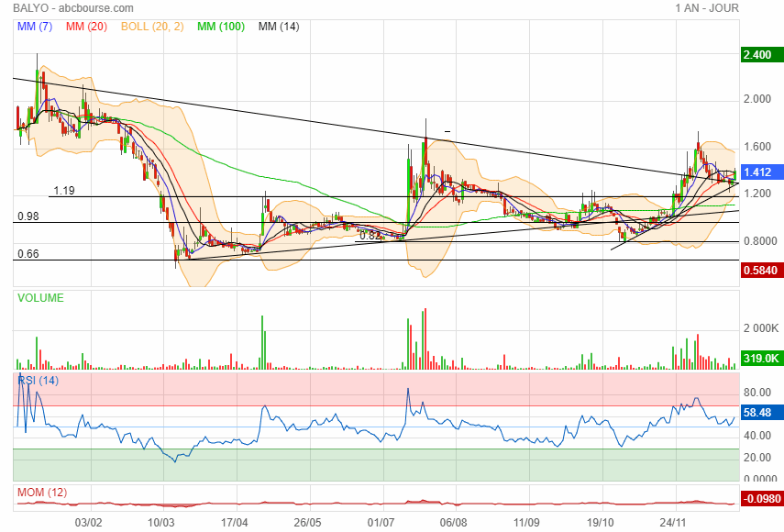Click the 1 AN - JOUR period label
The height and width of the screenshot is (532, 784).
click(x=706, y=8)
